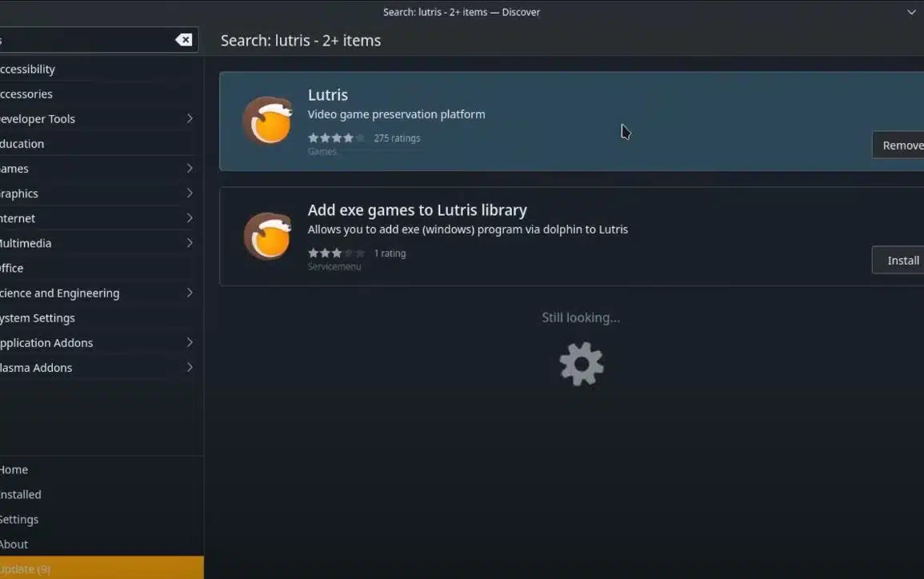Go to the Home page
The image size is (924, 579).
tap(102, 469)
